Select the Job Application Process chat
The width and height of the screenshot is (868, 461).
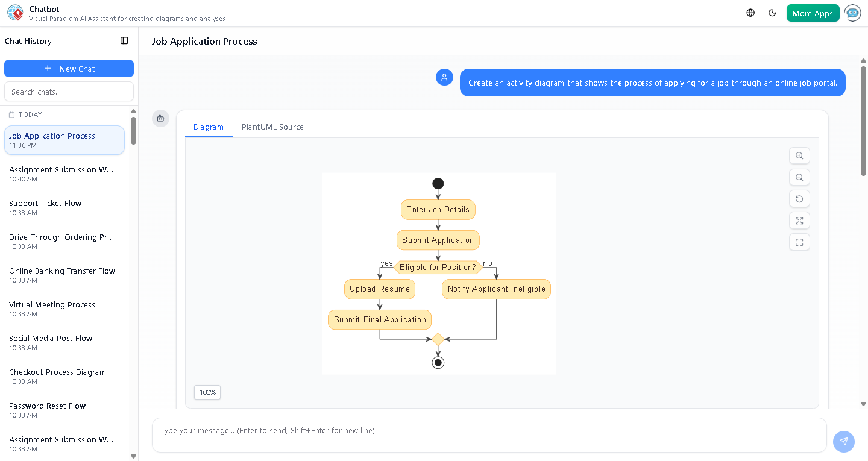click(x=64, y=140)
